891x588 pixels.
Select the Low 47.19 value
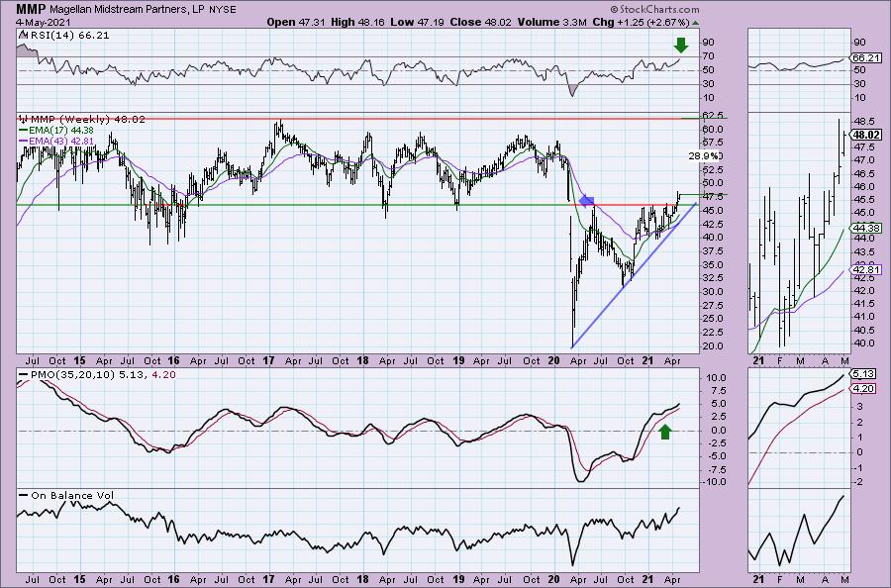click(x=417, y=22)
